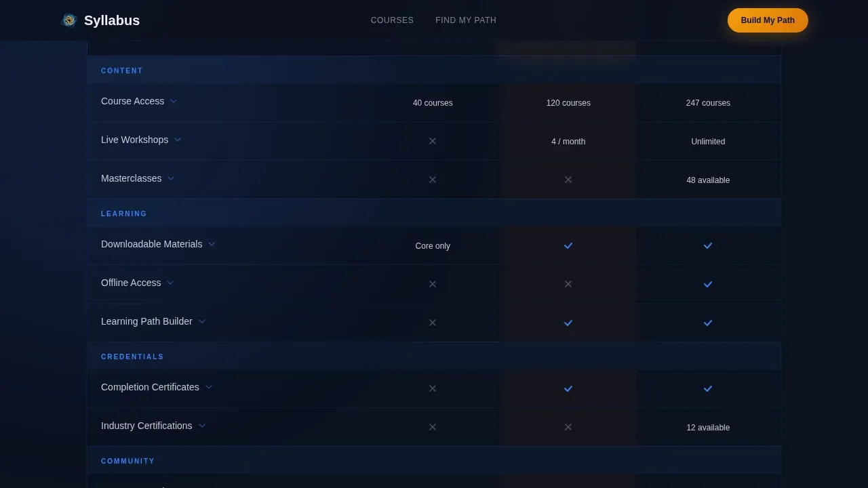Click X icon for Live Workshops first plan
Viewport: 868px width, 488px height.
pos(433,141)
